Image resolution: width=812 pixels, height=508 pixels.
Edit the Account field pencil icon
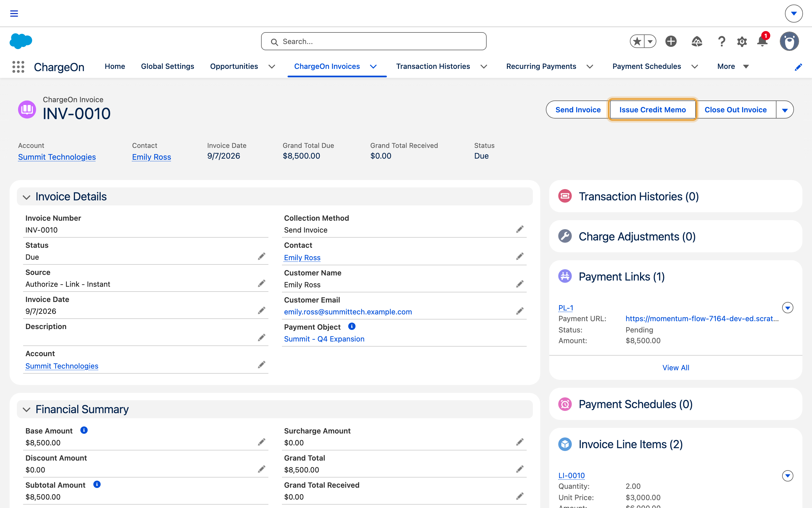pos(261,365)
